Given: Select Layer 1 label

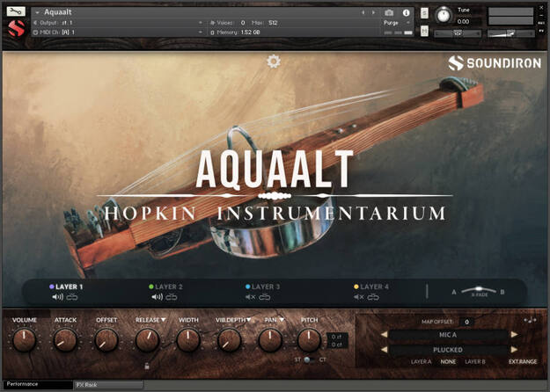Looking at the screenshot, I should 70,287.
